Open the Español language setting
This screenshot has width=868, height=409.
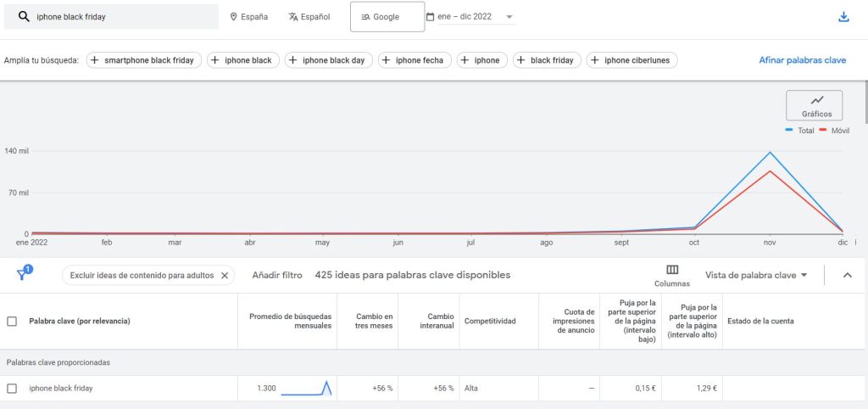click(309, 17)
